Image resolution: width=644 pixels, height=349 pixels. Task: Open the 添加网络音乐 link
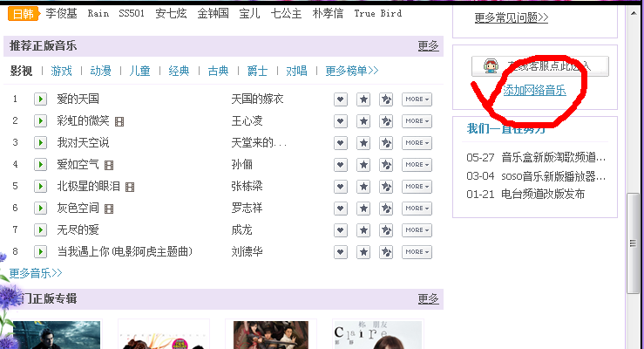point(535,91)
